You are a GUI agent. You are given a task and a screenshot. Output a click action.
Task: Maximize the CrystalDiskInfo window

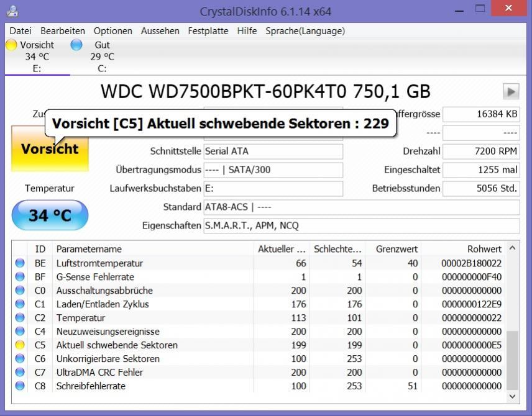pyautogui.click(x=480, y=9)
